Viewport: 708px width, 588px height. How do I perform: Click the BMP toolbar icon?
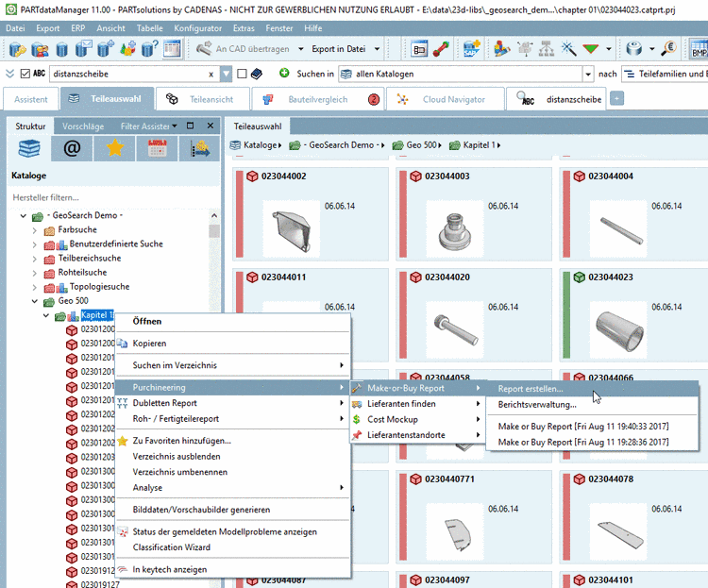[699, 49]
